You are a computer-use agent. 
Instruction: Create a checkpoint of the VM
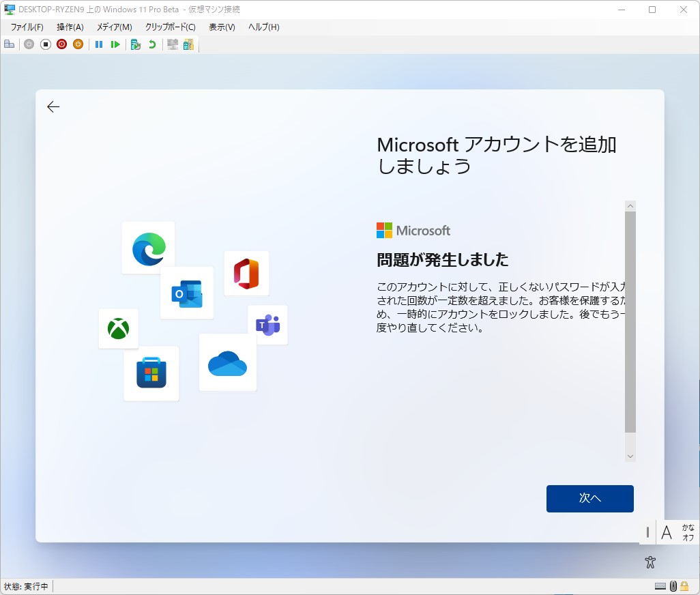pyautogui.click(x=134, y=44)
